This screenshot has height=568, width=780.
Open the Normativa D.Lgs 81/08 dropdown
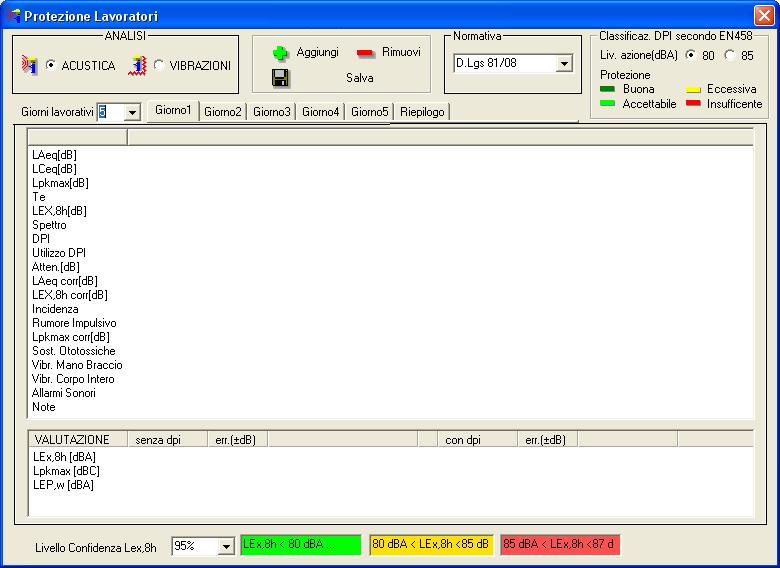[x=564, y=63]
